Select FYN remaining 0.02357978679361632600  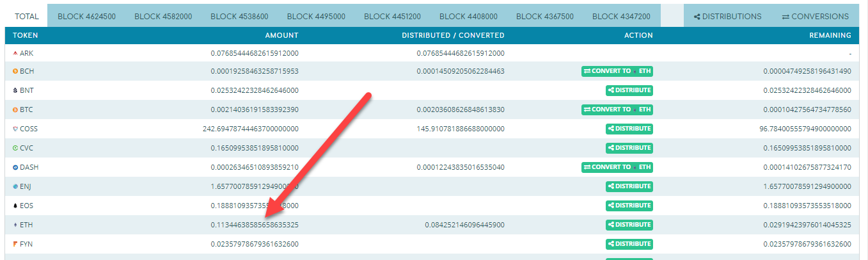(807, 245)
